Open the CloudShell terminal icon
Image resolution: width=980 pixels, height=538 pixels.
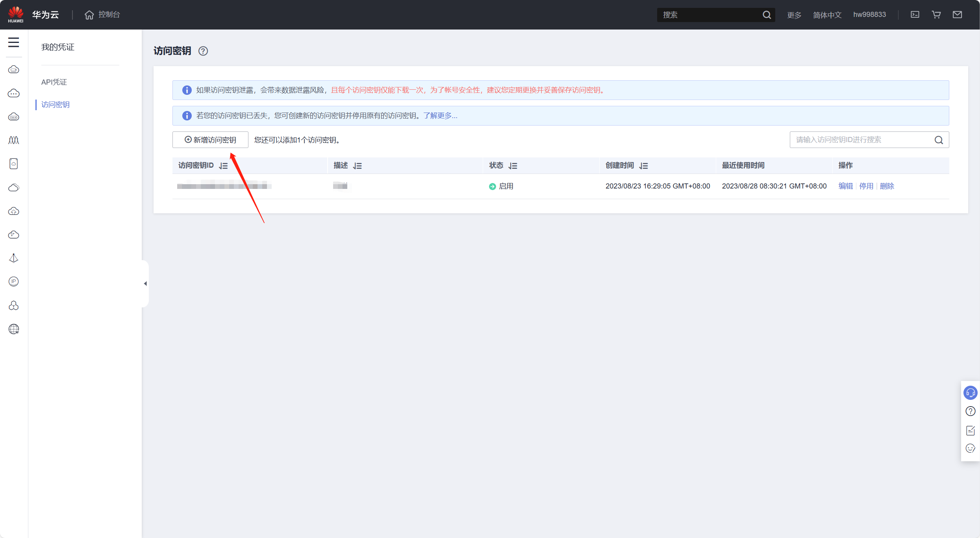pyautogui.click(x=915, y=15)
